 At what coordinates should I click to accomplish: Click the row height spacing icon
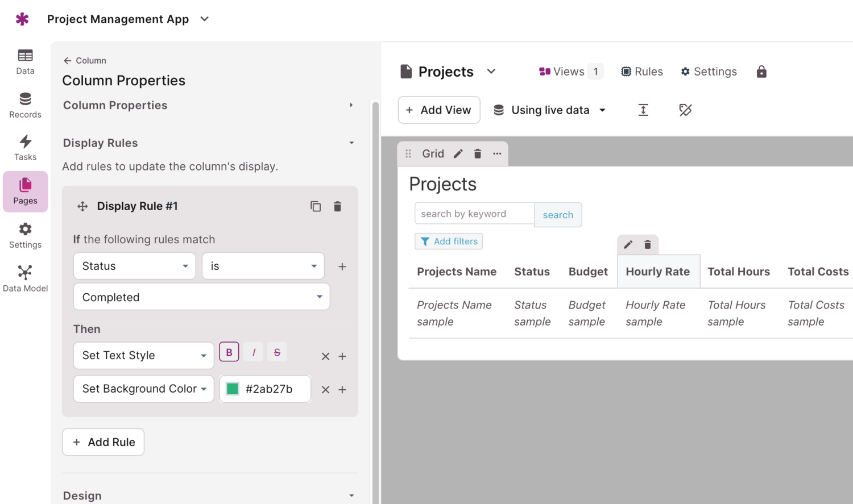pos(643,110)
